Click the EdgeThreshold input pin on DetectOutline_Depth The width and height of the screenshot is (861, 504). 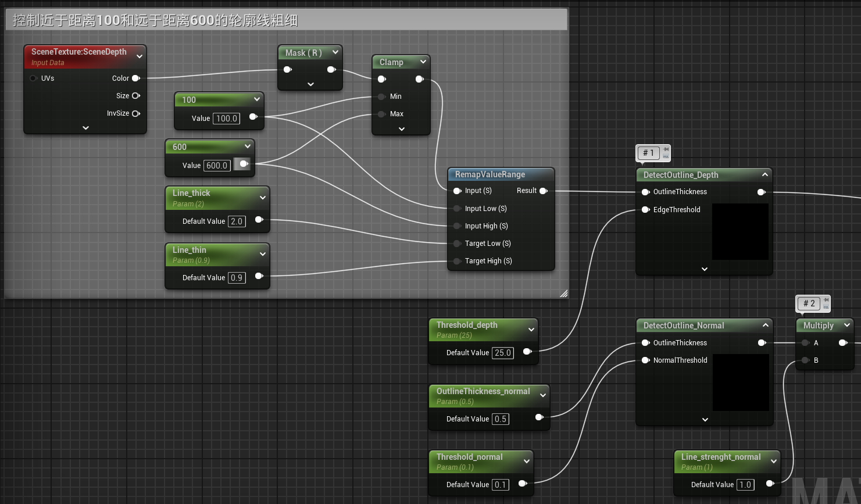coord(645,210)
